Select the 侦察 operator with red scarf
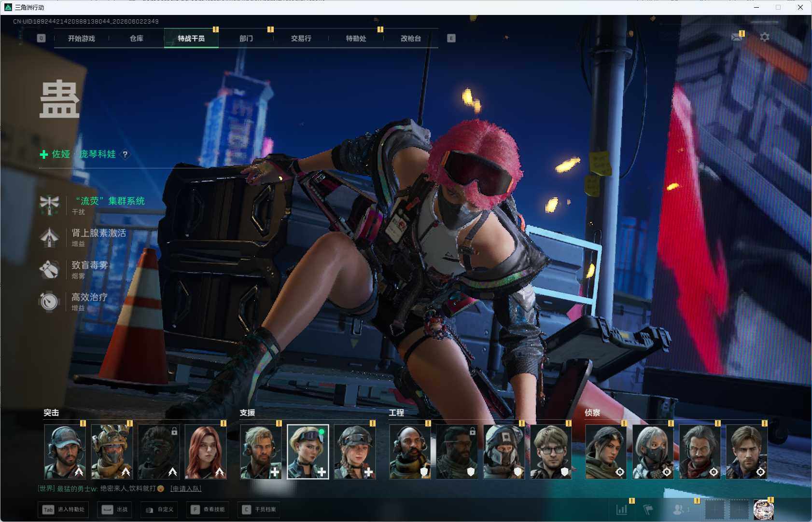The image size is (812, 522). click(700, 452)
